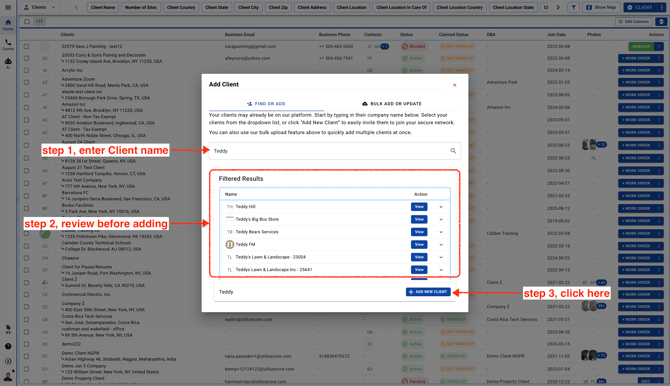Tick checkbox for demo222 row
The image size is (670, 386).
tap(26, 344)
